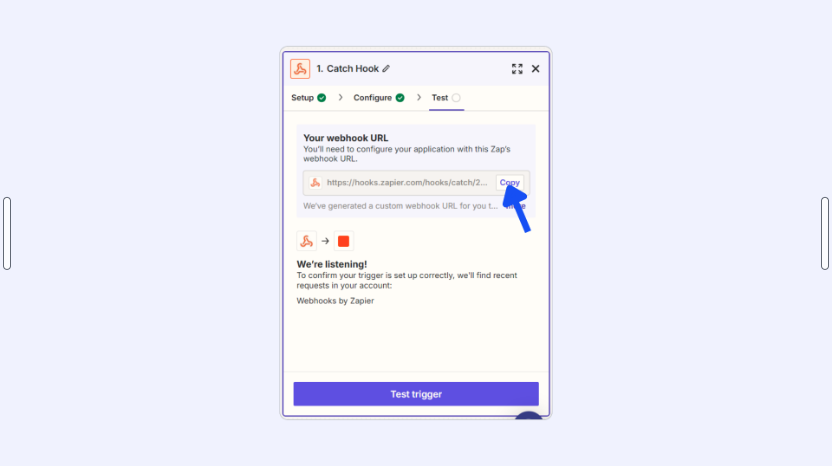The image size is (835, 466).
Task: Click the empty status circle beside Test
Action: [x=456, y=98]
